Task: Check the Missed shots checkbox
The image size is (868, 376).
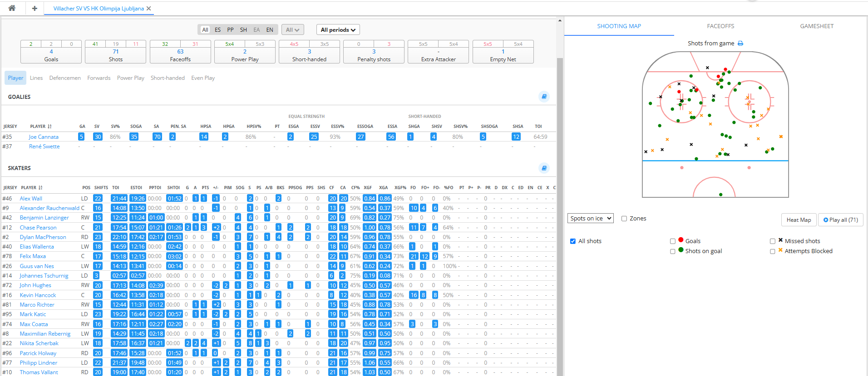Action: pos(773,241)
